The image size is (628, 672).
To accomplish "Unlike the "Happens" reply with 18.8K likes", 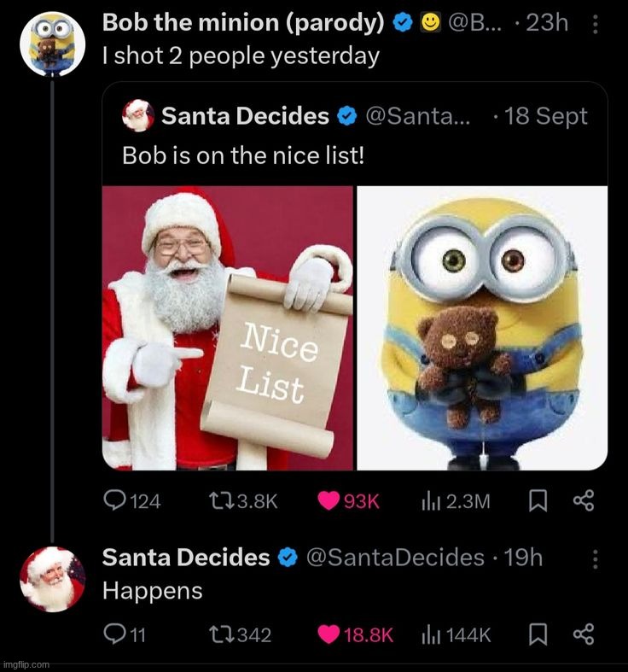I will tap(329, 634).
